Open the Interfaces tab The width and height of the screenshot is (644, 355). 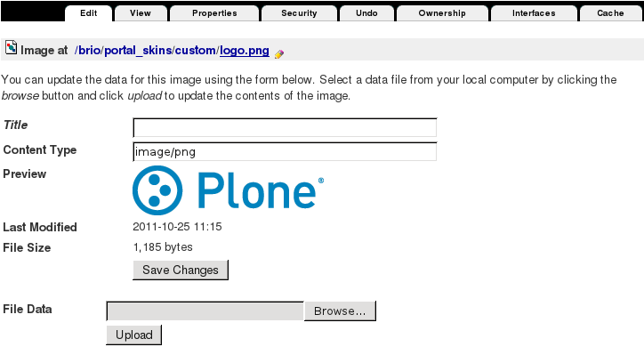pos(534,13)
